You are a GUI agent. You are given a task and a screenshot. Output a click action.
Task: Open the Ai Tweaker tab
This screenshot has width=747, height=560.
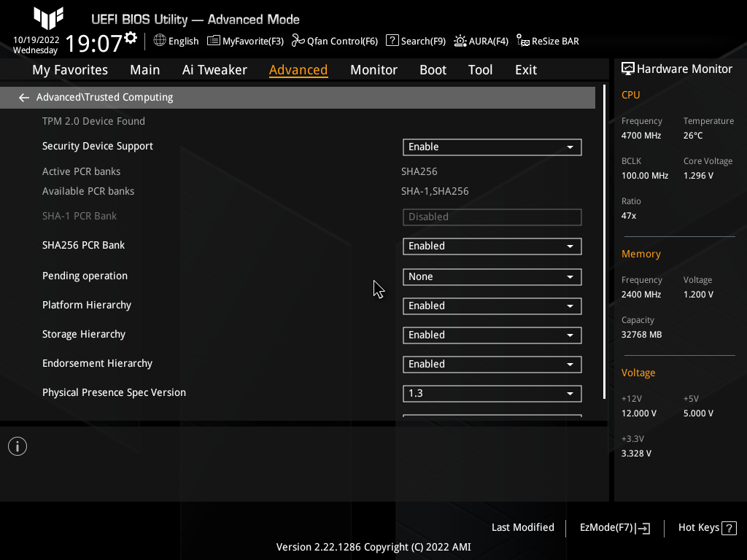tap(214, 69)
